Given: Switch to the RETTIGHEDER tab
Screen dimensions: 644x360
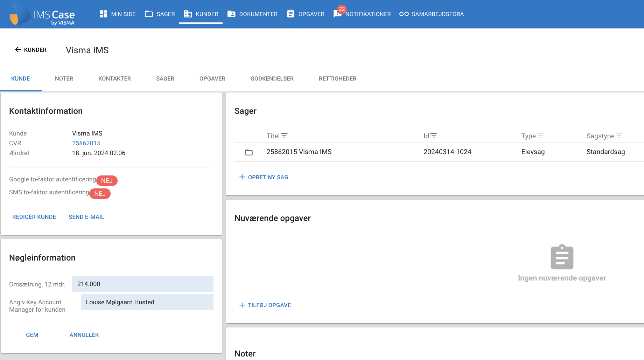Looking at the screenshot, I should click(337, 78).
